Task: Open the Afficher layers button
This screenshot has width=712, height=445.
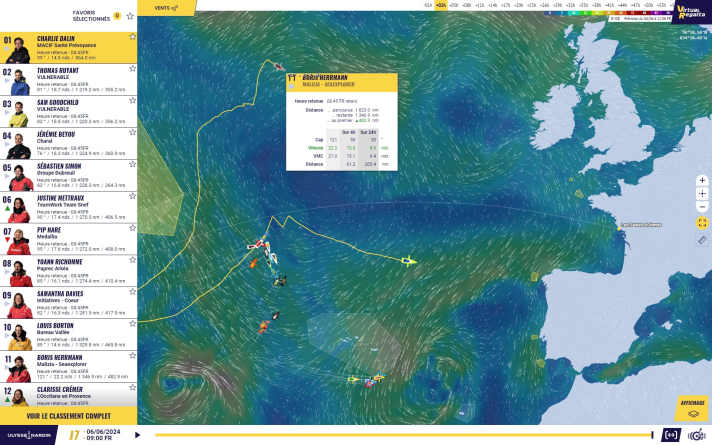Action: click(x=692, y=408)
